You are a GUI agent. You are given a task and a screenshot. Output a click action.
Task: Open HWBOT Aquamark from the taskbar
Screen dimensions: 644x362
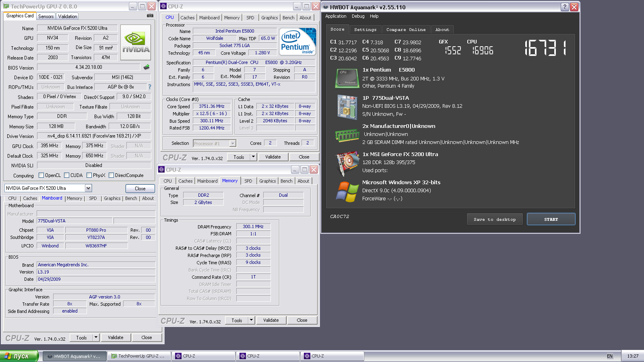click(75, 356)
